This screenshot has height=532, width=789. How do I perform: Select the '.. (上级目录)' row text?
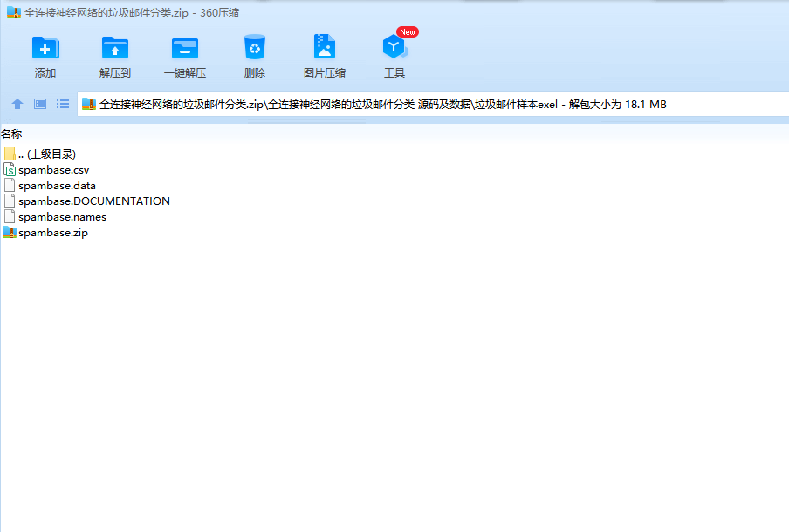(47, 153)
